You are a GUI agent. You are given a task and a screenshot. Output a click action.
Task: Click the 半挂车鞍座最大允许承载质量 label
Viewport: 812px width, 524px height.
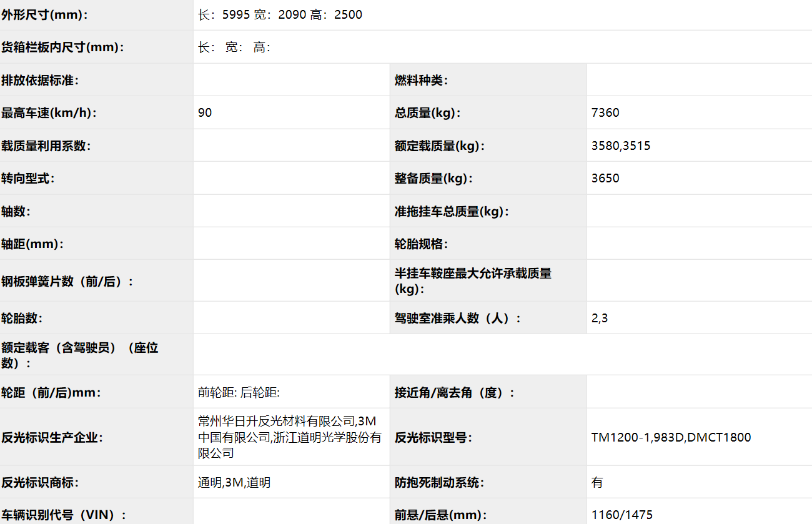[473, 281]
